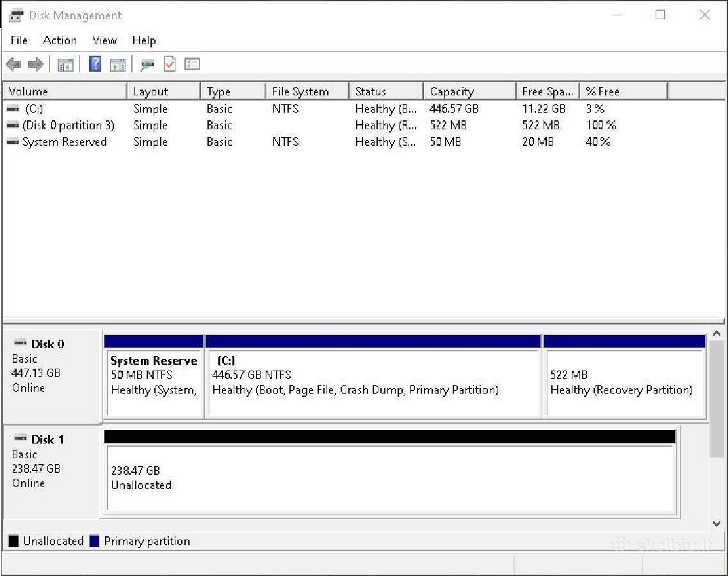
Task: Open the Action menu
Action: [x=60, y=40]
